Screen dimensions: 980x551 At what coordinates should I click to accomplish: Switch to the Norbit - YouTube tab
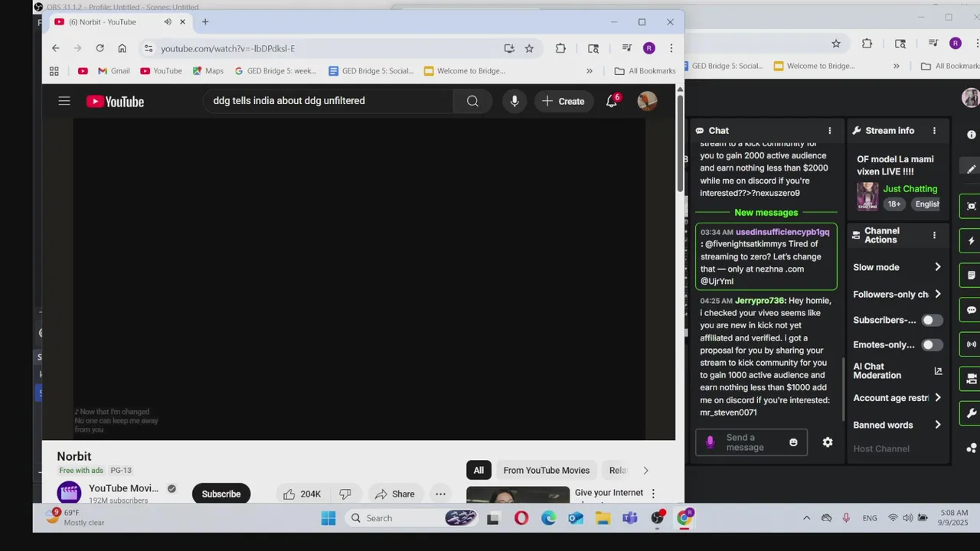(119, 21)
